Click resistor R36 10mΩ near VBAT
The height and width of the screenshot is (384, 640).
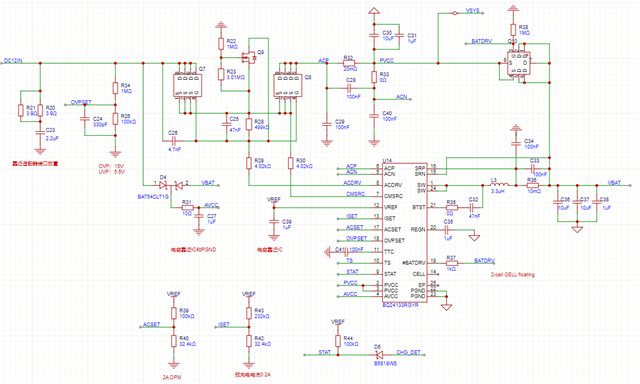click(532, 185)
